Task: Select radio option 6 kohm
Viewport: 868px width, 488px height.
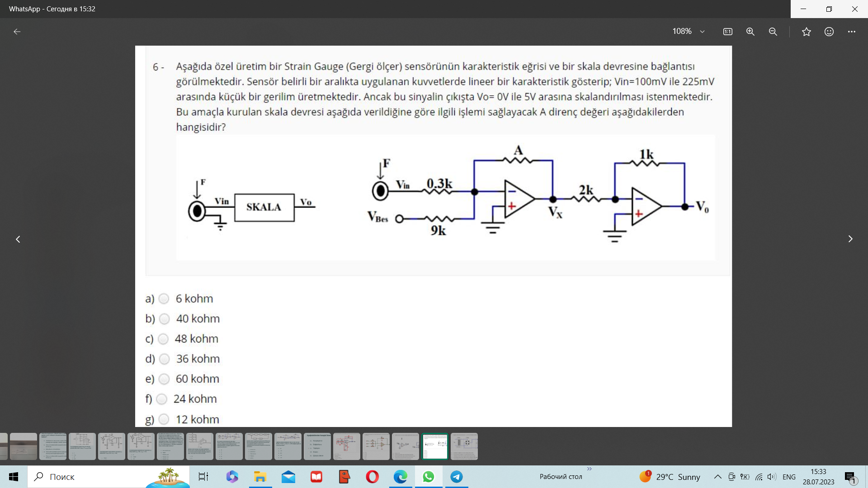Action: (164, 299)
